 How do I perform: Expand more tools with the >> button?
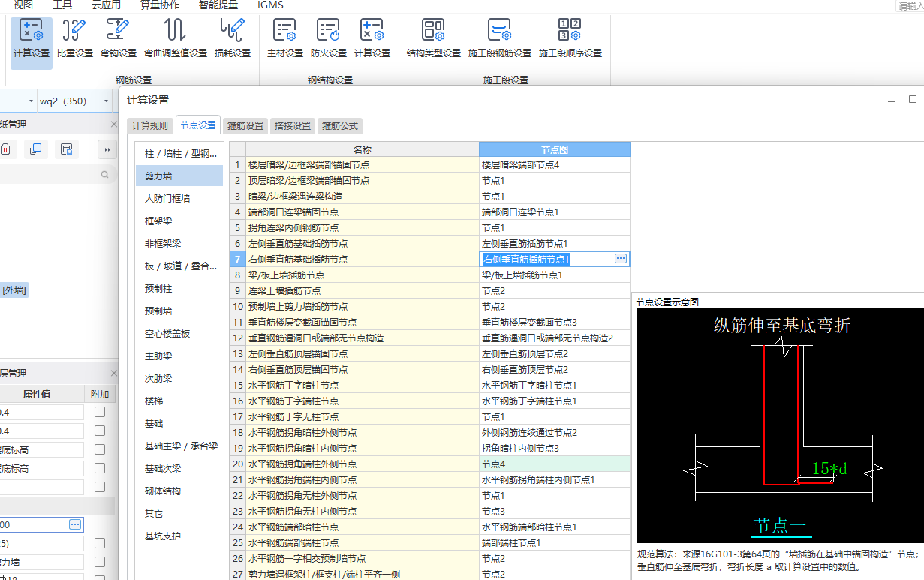click(108, 149)
